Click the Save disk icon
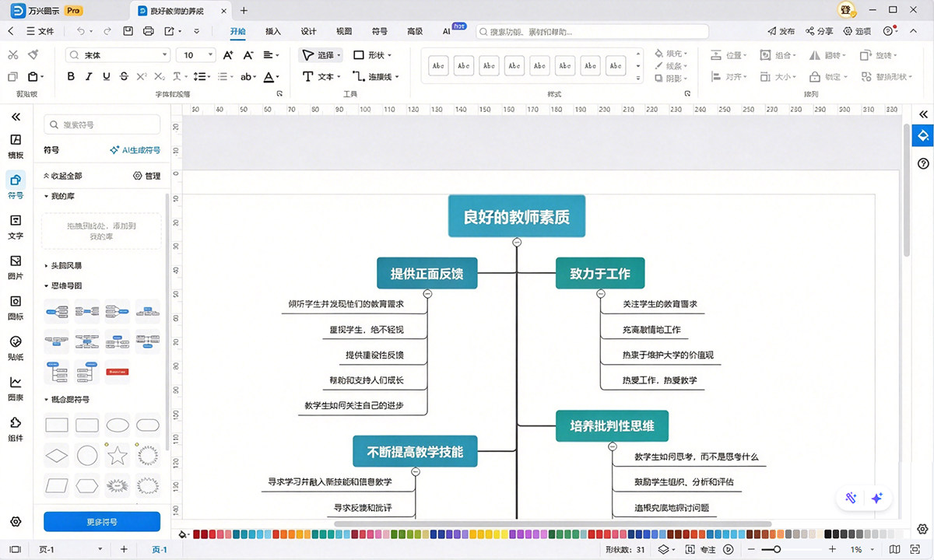The image size is (934, 560). coord(128,31)
